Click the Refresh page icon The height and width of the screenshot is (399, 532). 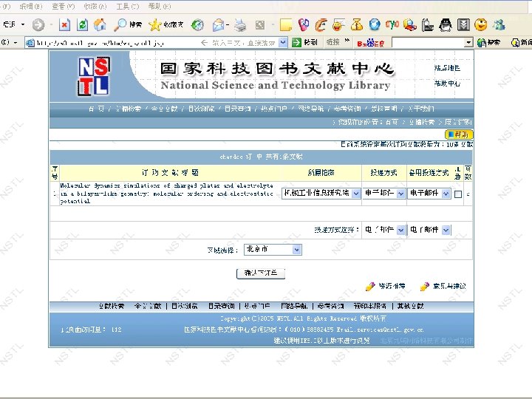[83, 25]
